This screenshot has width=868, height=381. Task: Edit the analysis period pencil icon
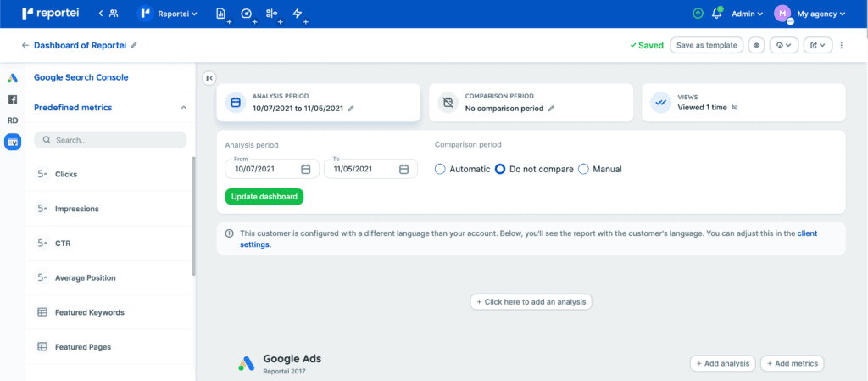351,109
